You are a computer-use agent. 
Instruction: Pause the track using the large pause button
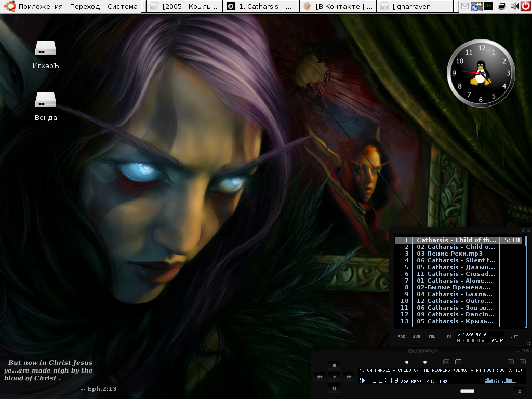click(x=334, y=388)
